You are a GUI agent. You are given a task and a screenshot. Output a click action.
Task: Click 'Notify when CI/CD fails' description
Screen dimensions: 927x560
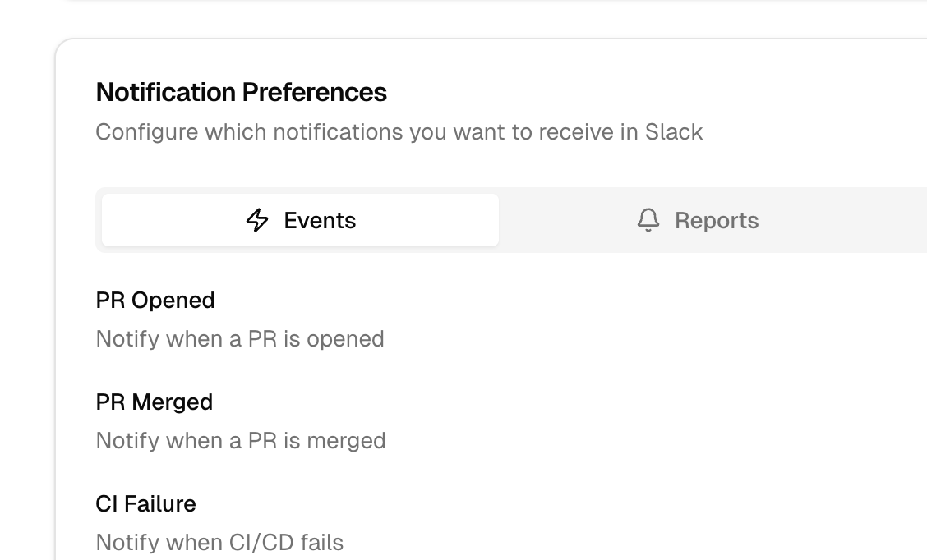tap(219, 543)
